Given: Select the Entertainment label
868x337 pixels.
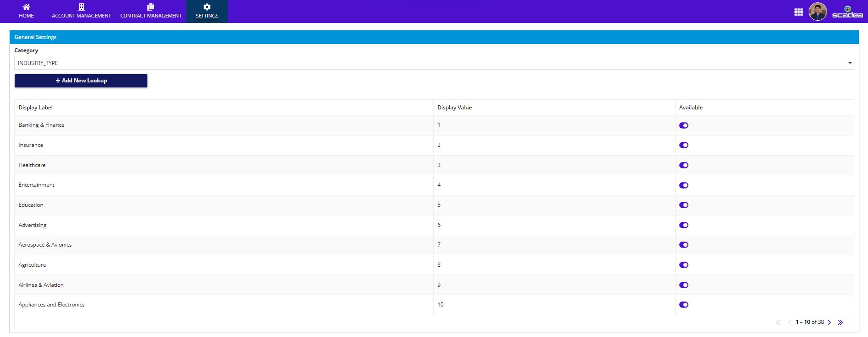Looking at the screenshot, I should [36, 185].
